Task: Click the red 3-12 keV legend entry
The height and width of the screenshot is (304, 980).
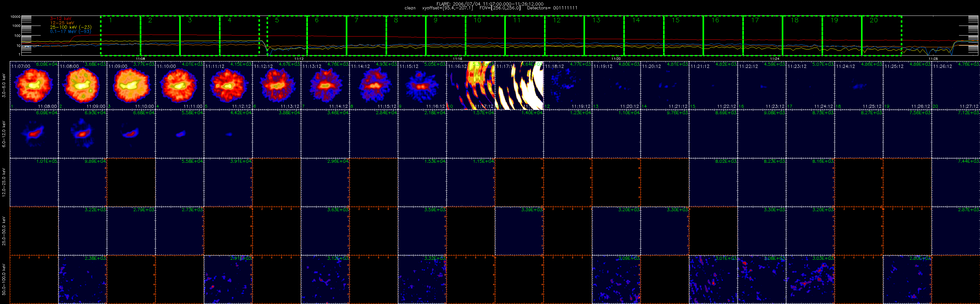Action: click(x=61, y=19)
